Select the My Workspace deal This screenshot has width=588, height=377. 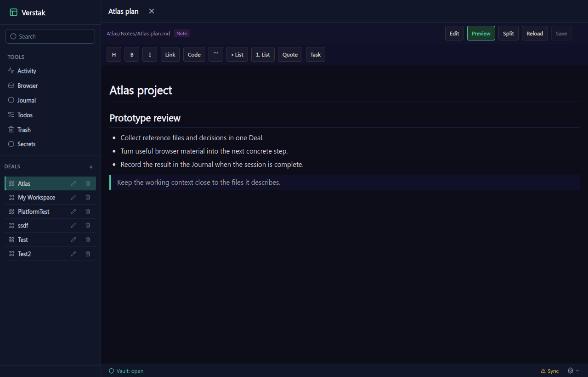pos(50,197)
